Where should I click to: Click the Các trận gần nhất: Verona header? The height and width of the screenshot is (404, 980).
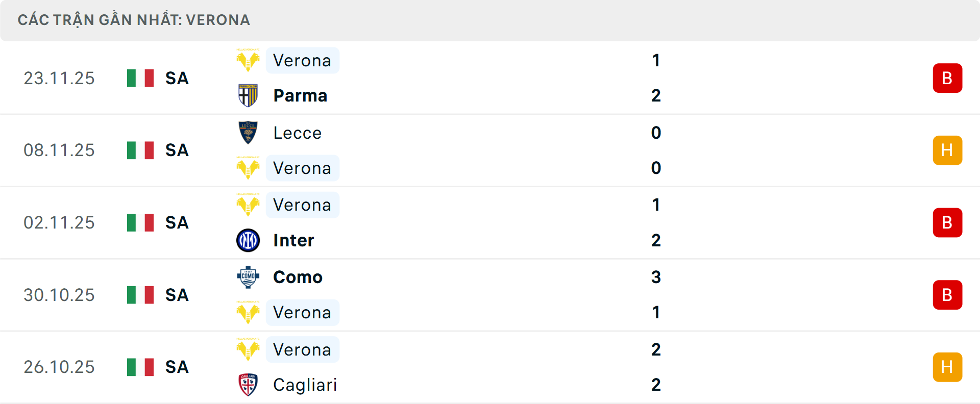point(134,20)
